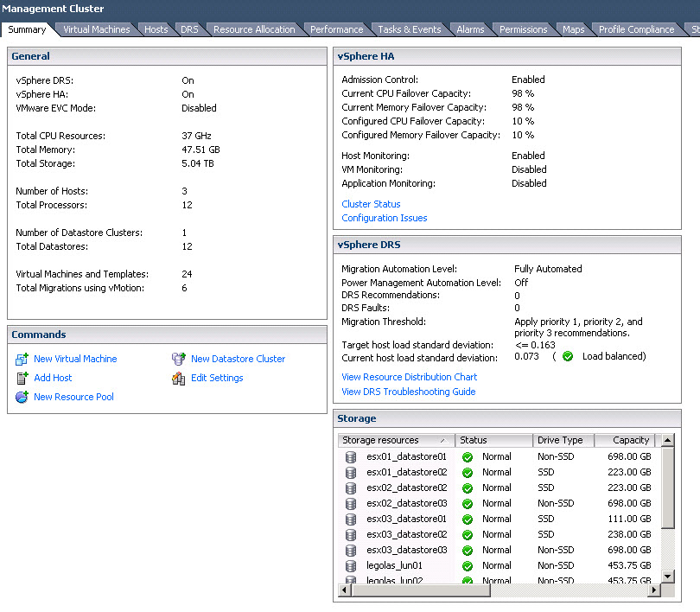Open the Hosts tab

tap(156, 29)
